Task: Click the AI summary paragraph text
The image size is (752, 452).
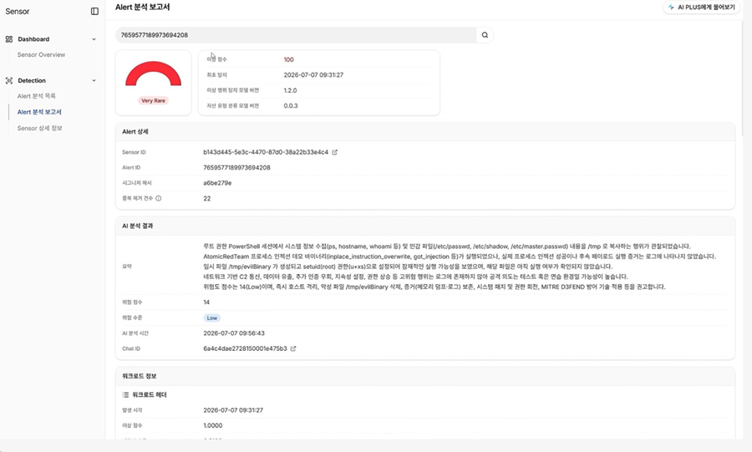Action: (459, 266)
